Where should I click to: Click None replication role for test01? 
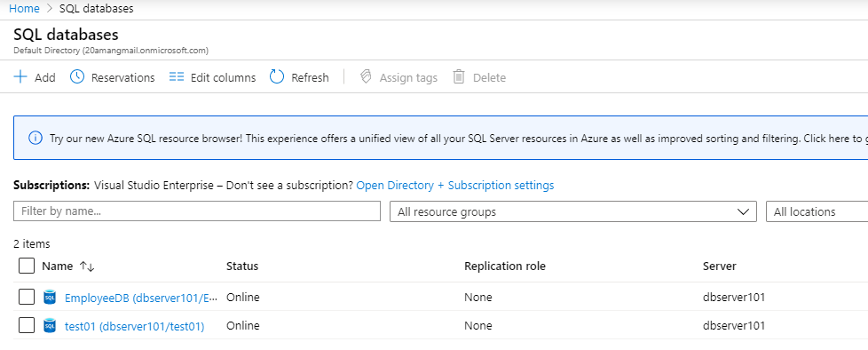click(x=478, y=326)
